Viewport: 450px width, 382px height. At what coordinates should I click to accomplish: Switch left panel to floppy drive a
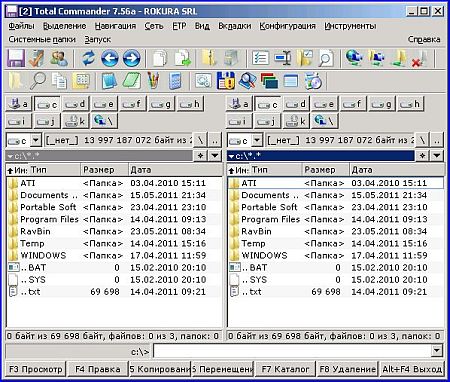(x=19, y=104)
